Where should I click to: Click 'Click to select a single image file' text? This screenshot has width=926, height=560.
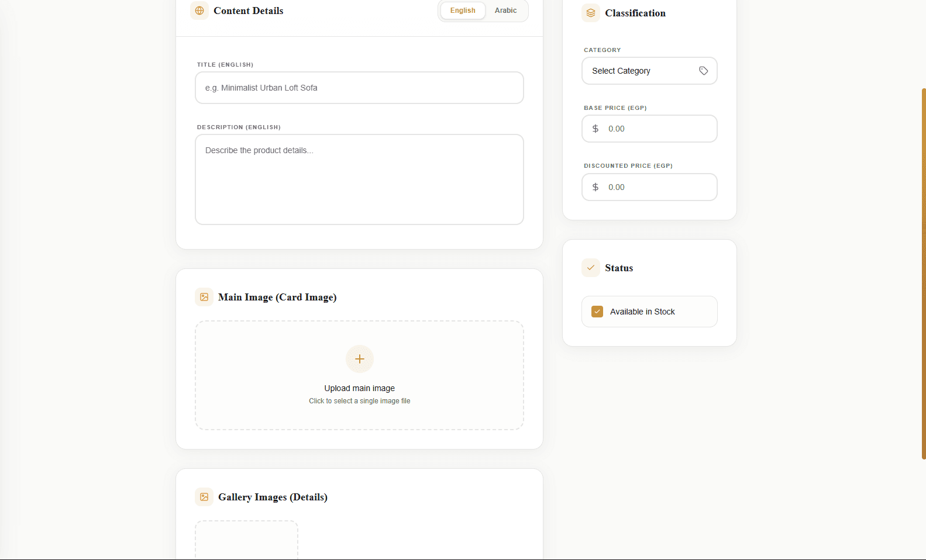pyautogui.click(x=360, y=401)
